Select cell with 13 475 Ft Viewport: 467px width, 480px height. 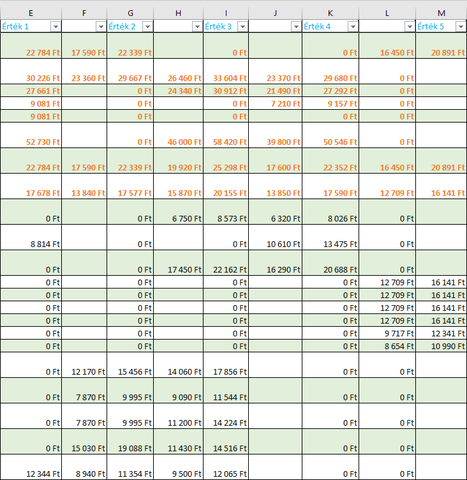(x=330, y=237)
